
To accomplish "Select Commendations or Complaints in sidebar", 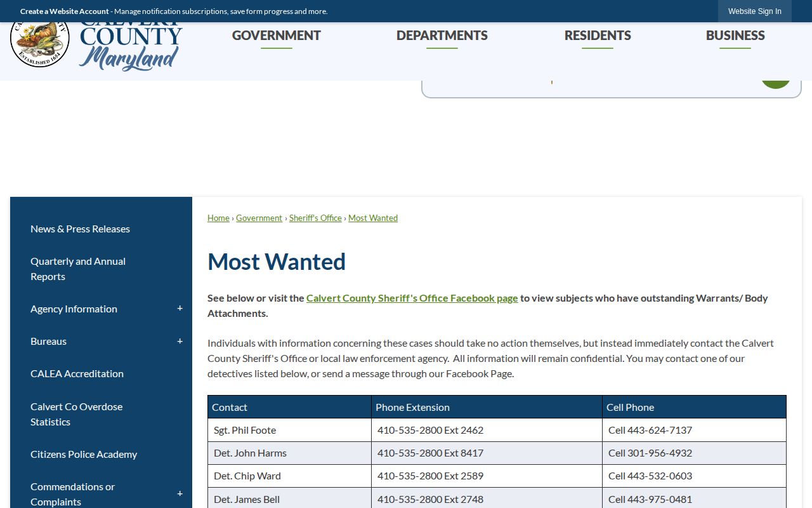I will tap(72, 494).
